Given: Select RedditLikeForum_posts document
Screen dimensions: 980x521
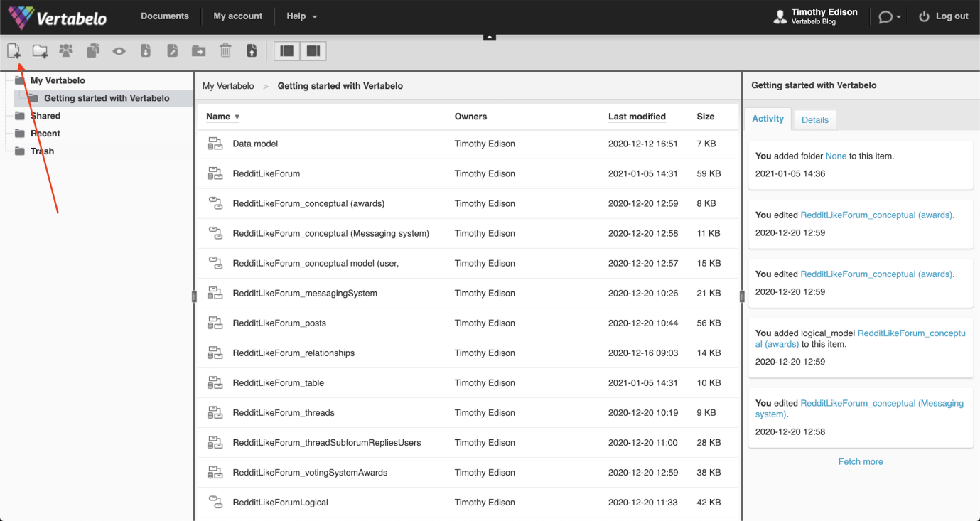Looking at the screenshot, I should [279, 323].
